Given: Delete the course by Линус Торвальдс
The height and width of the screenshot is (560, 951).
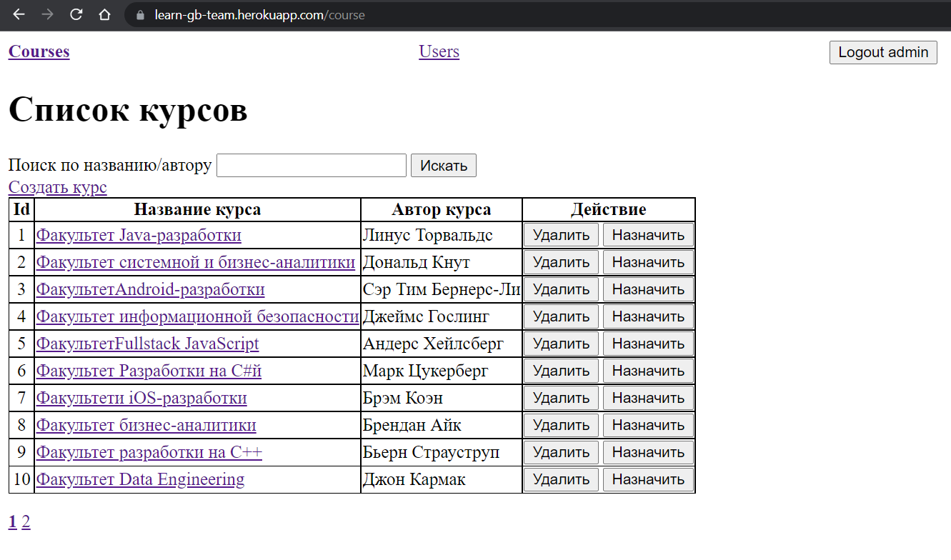Looking at the screenshot, I should click(561, 234).
